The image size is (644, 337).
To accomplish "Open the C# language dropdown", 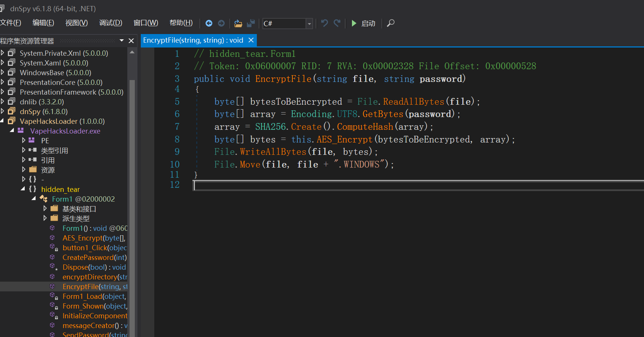I will pos(309,24).
